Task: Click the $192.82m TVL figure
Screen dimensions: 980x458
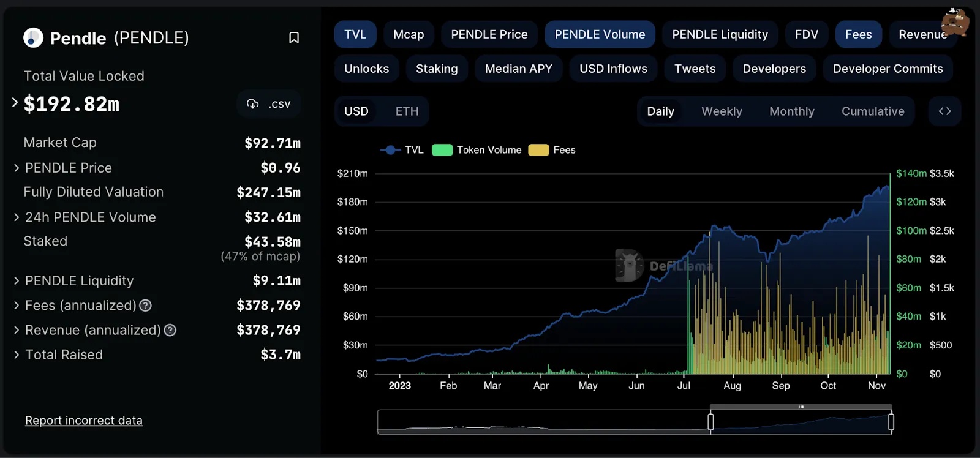Action: [x=71, y=104]
